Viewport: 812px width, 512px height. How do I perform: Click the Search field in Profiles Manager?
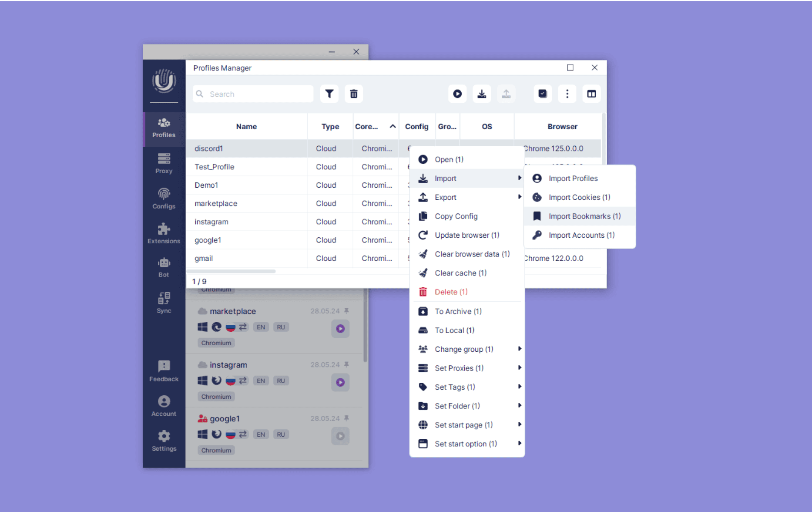253,94
